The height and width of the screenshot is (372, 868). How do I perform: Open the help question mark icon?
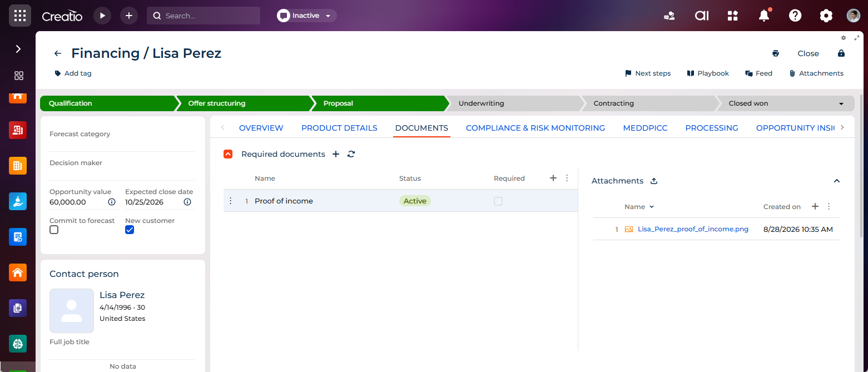(795, 16)
